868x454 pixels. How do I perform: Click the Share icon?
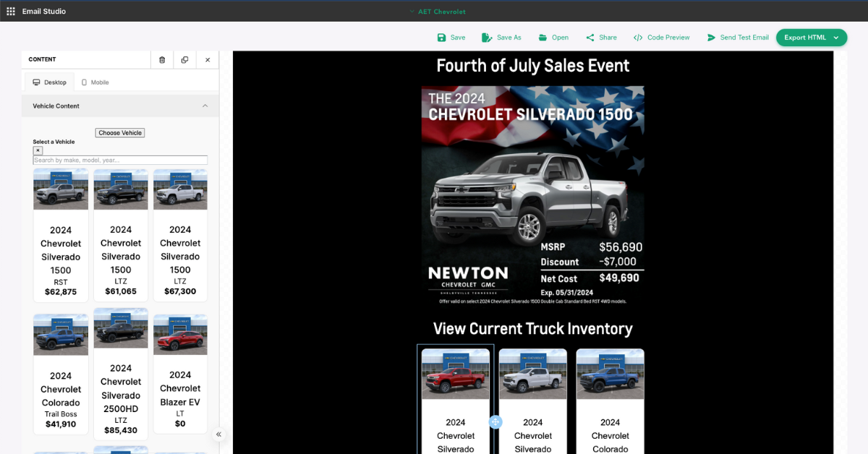click(590, 38)
